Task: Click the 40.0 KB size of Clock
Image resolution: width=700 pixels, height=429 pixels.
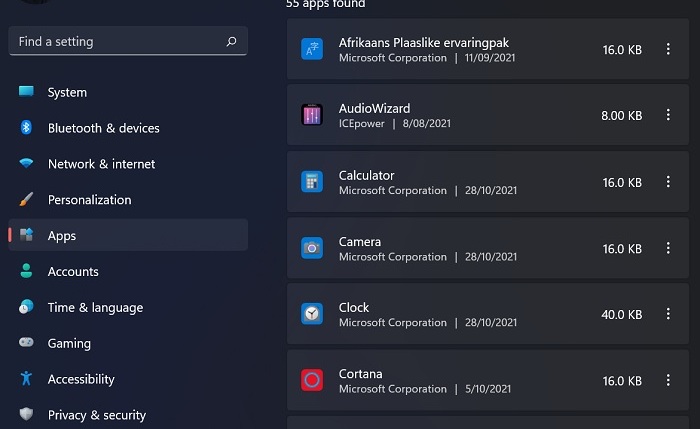Action: (x=621, y=314)
